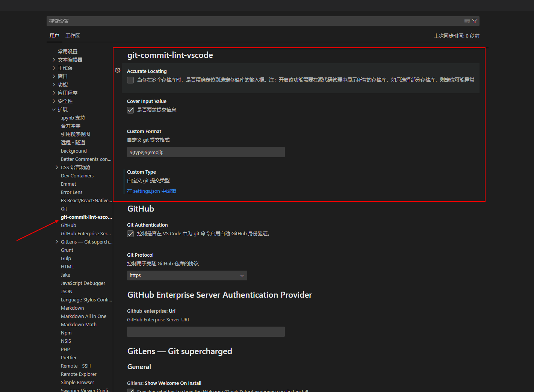This screenshot has width=534, height=392.
Task: Select Git in the settings tree
Action: pos(64,209)
